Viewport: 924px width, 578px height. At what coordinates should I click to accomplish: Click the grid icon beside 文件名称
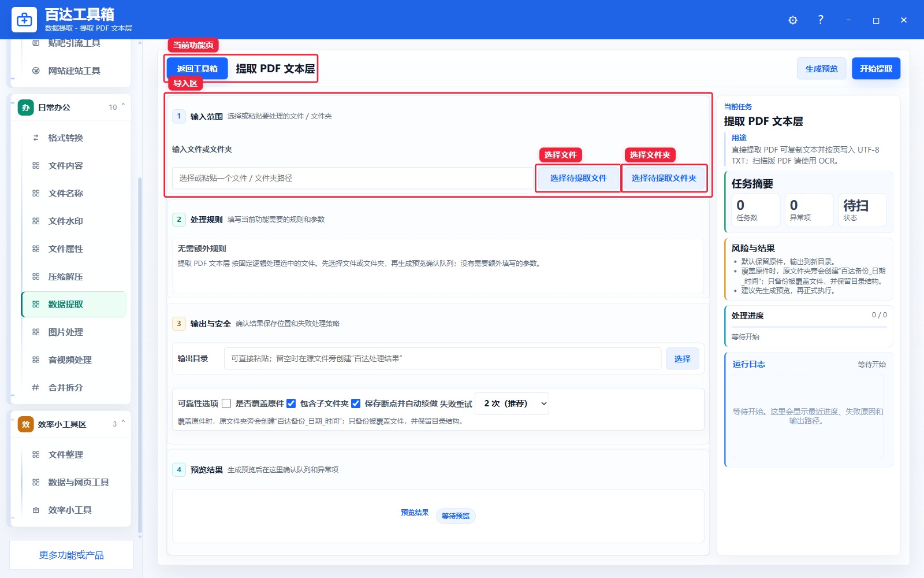coord(36,193)
